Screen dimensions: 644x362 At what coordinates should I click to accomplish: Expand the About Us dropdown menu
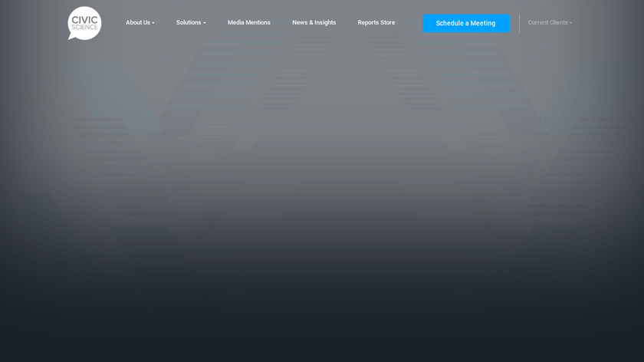(140, 22)
